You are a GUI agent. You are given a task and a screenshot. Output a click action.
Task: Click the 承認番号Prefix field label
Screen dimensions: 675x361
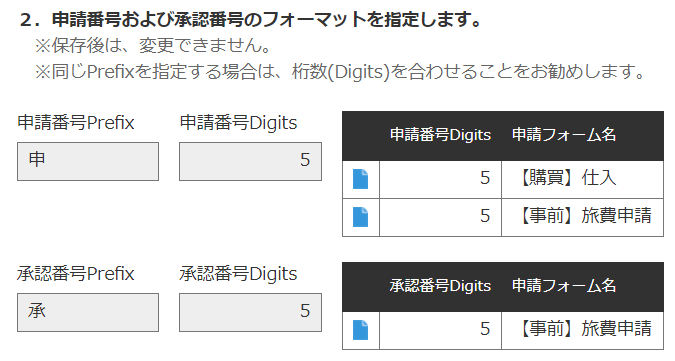76,274
